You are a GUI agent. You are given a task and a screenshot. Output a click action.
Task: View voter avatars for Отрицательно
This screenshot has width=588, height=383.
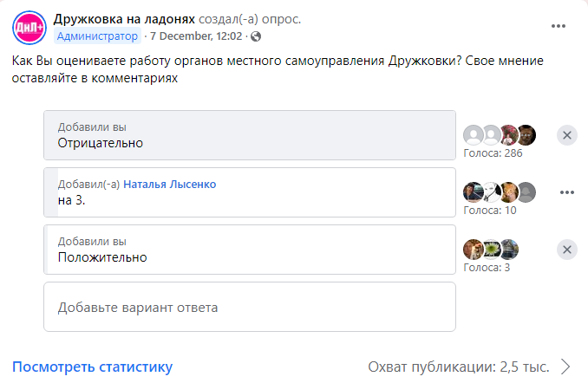click(500, 135)
